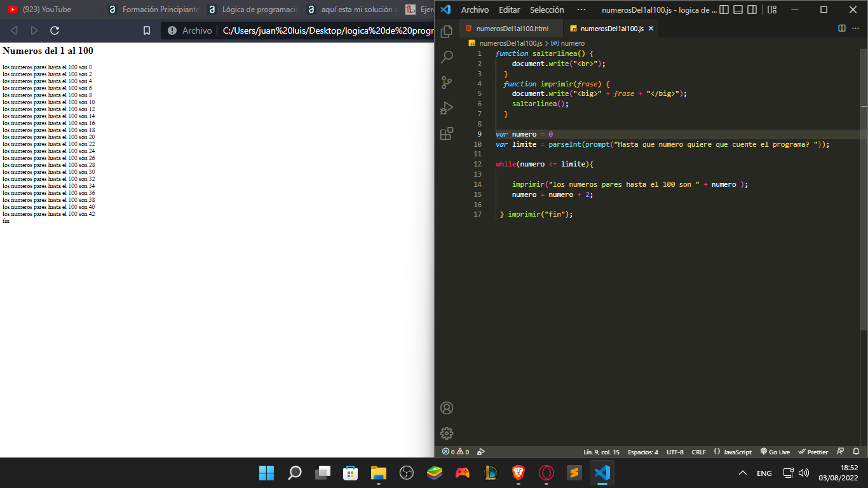Image resolution: width=868 pixels, height=488 pixels.
Task: Open the Extensions view
Action: coord(447,133)
